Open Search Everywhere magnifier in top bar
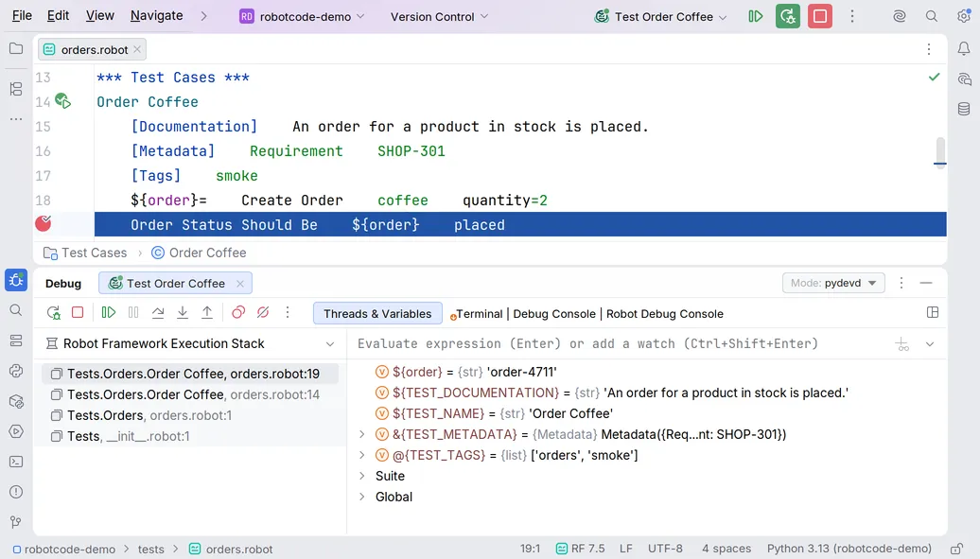This screenshot has width=980, height=559. click(x=931, y=16)
